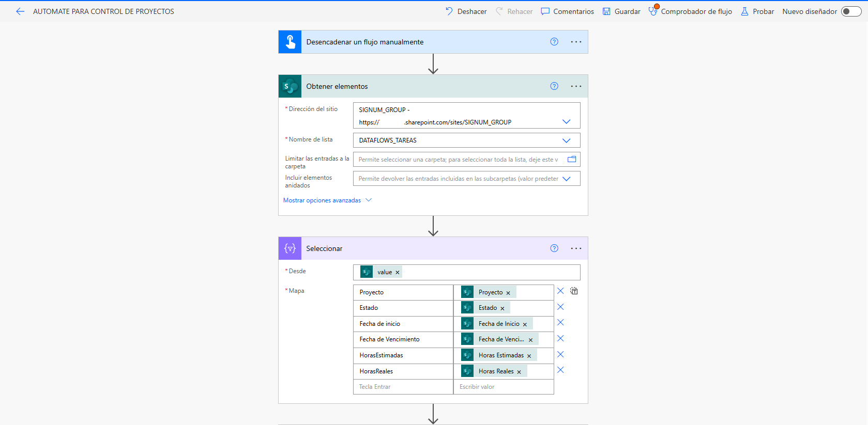
Task: Go back using the left arrow icon
Action: click(20, 11)
